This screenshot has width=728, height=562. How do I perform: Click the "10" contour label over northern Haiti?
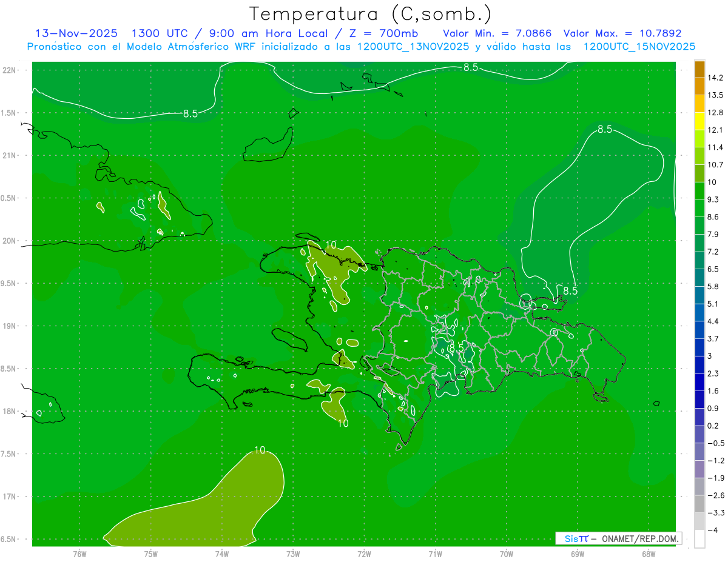(x=331, y=245)
